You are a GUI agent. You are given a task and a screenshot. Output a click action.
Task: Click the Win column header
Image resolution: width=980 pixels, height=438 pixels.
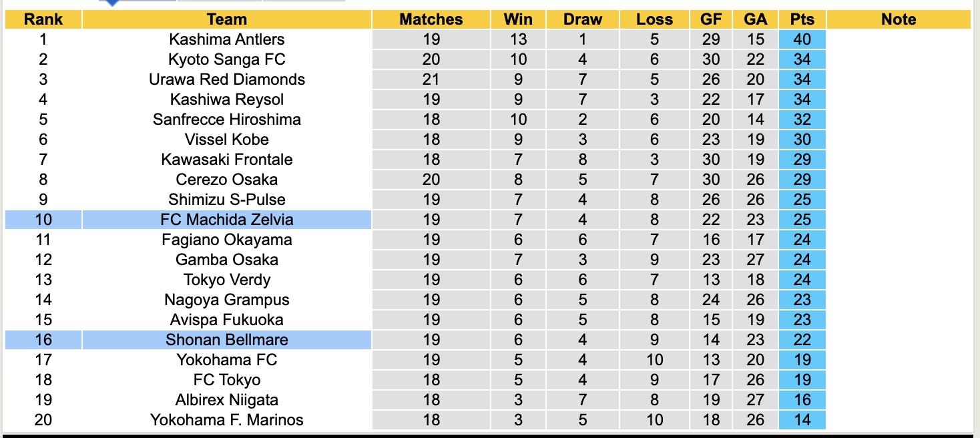pyautogui.click(x=518, y=19)
